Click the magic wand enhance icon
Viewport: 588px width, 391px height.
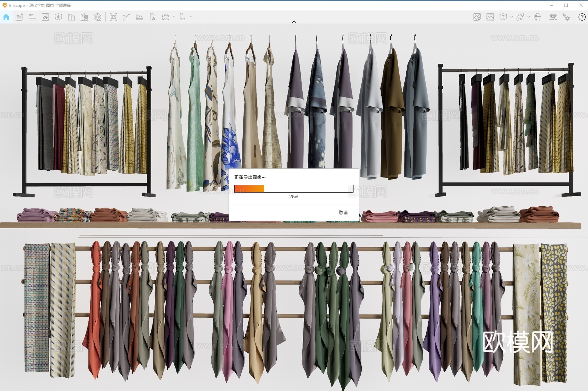[126, 17]
